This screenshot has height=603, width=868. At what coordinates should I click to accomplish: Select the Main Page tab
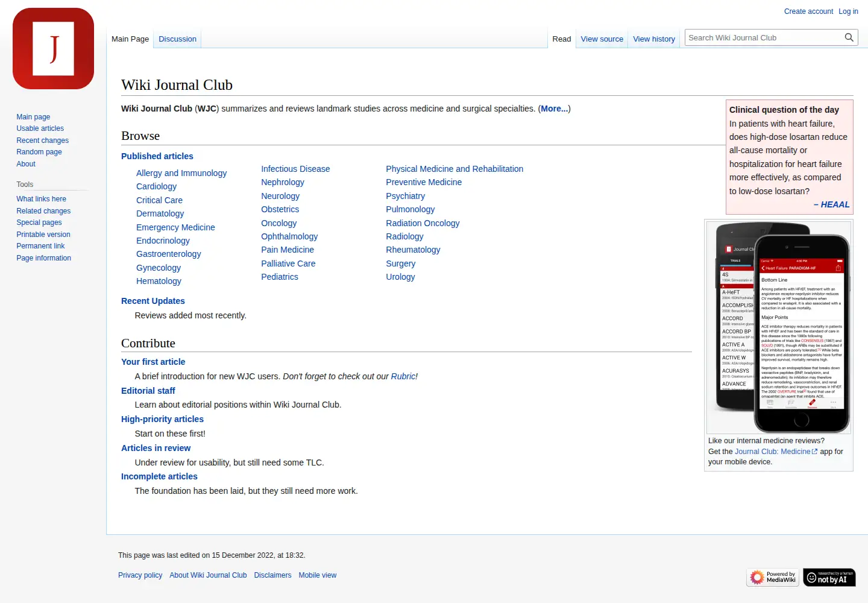130,39
